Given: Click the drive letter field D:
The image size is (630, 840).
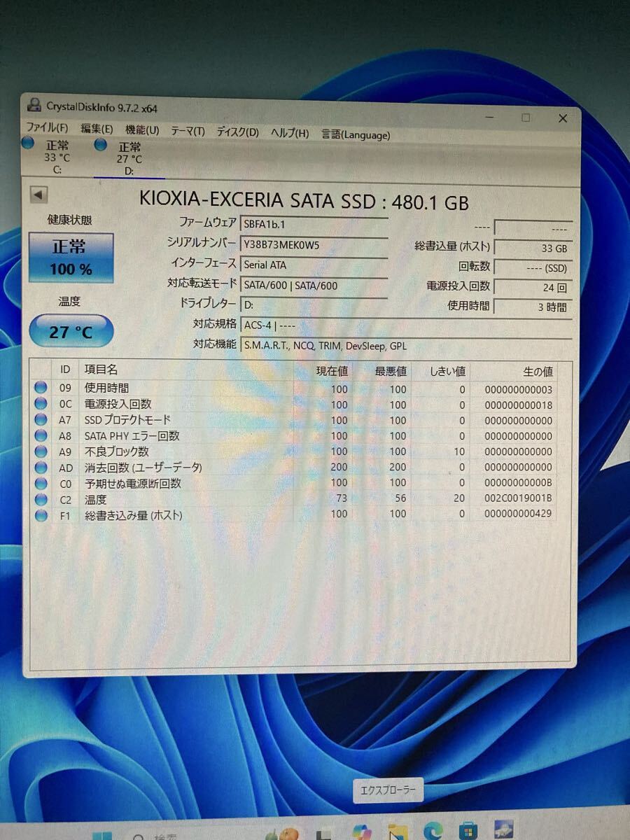Looking at the screenshot, I should (x=314, y=306).
